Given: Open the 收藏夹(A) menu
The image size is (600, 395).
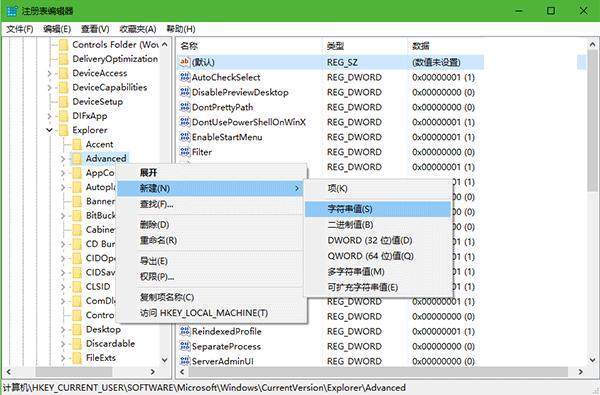Looking at the screenshot, I should point(137,29).
